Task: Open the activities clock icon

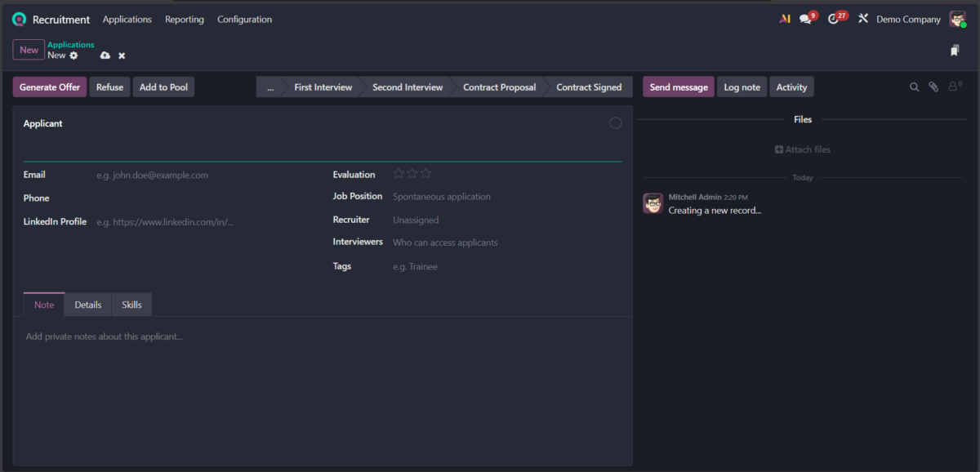Action: coord(833,19)
